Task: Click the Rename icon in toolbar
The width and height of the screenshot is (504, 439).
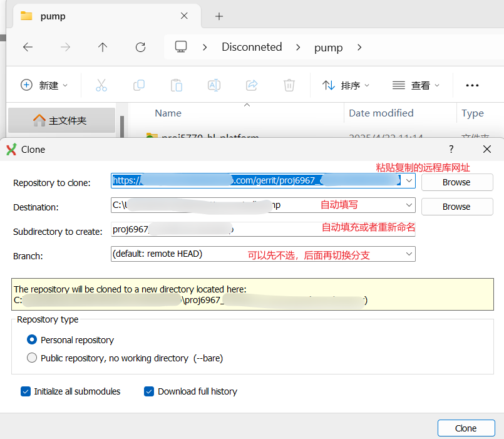Action: coord(214,85)
